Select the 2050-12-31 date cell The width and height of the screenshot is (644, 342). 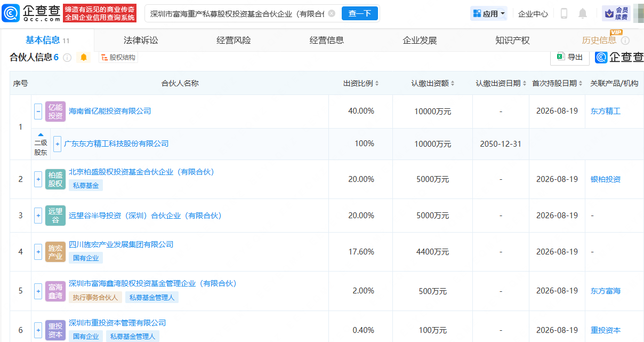(501, 144)
